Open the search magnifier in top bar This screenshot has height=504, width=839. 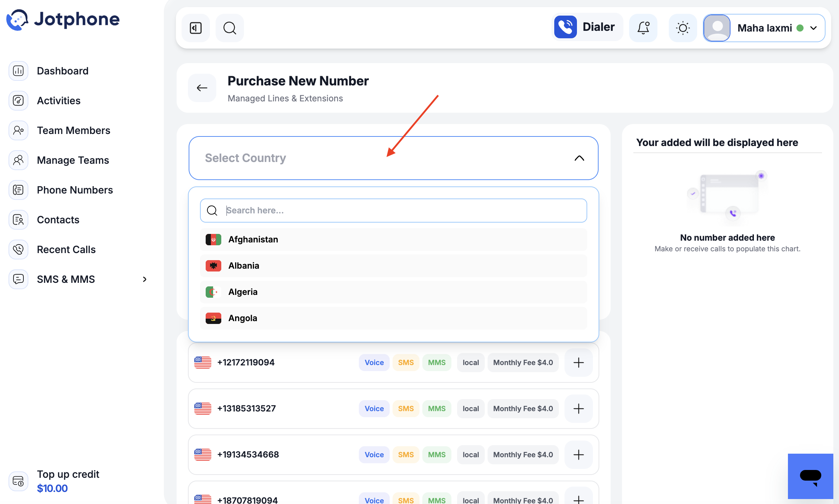(230, 28)
